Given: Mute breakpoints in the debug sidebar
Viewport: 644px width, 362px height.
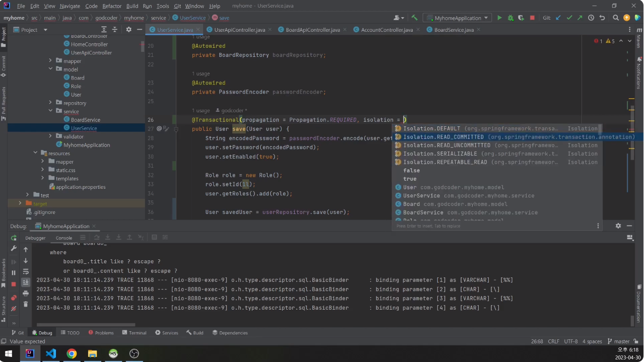Looking at the screenshot, I should (14, 308).
